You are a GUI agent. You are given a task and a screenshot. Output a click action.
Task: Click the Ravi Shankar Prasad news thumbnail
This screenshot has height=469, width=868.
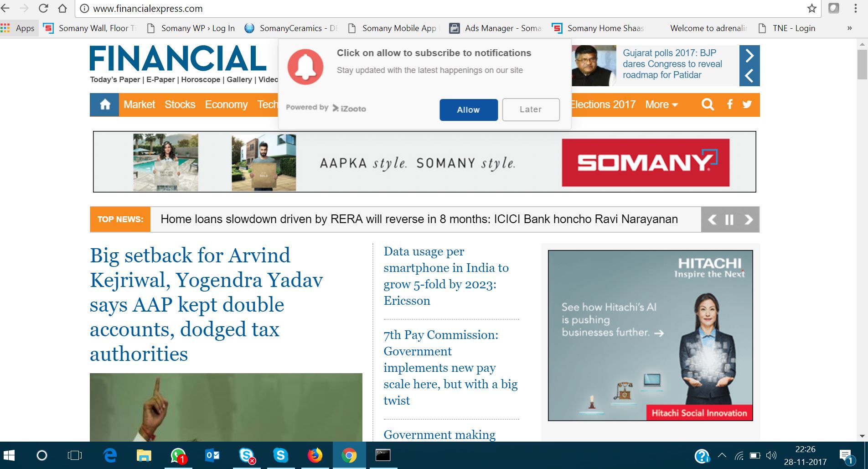pyautogui.click(x=594, y=66)
